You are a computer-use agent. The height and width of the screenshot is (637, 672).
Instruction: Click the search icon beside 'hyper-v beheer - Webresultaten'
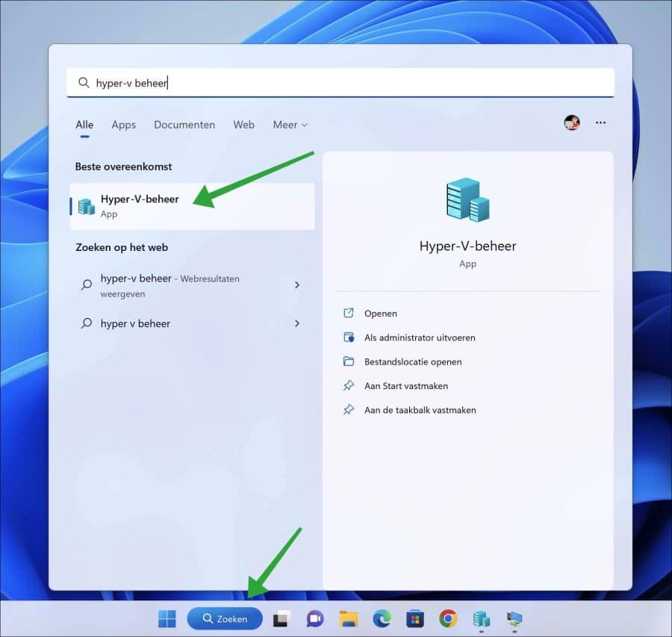pyautogui.click(x=87, y=285)
